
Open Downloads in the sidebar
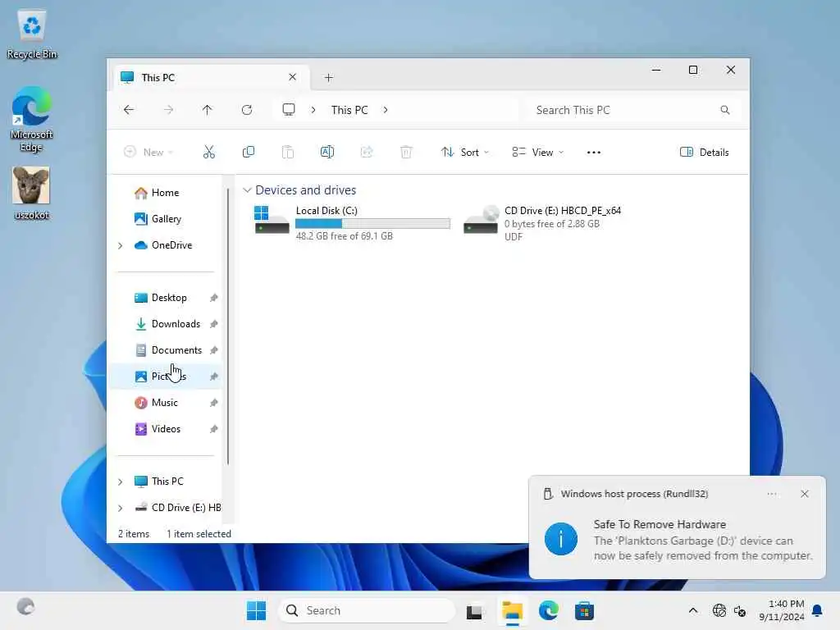tap(176, 324)
